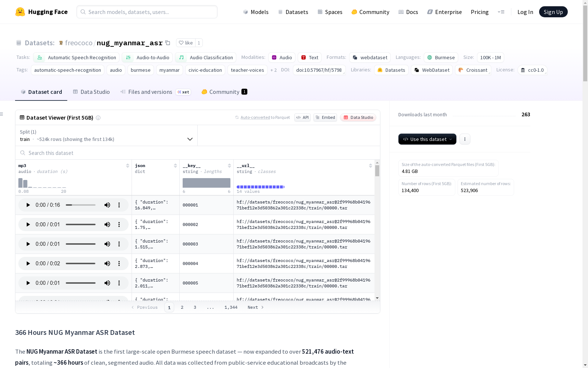Play audio for row 000004
This screenshot has width=588, height=368.
28,263
